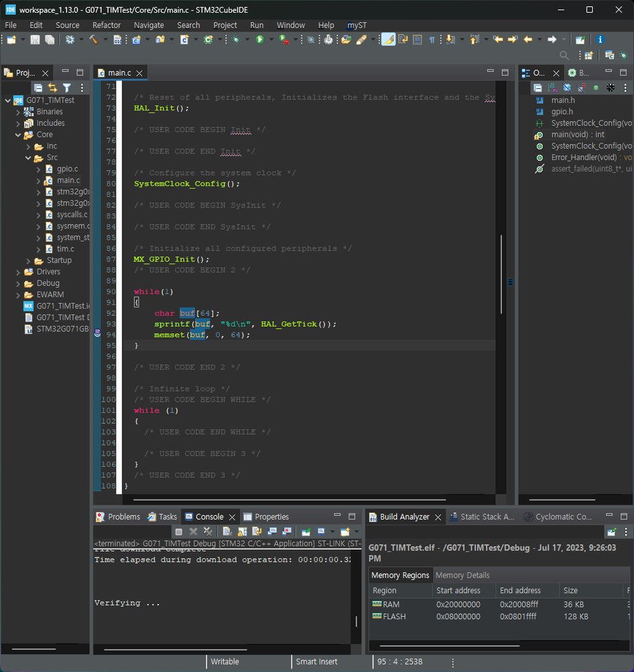Expand the Inc folder

click(x=28, y=146)
